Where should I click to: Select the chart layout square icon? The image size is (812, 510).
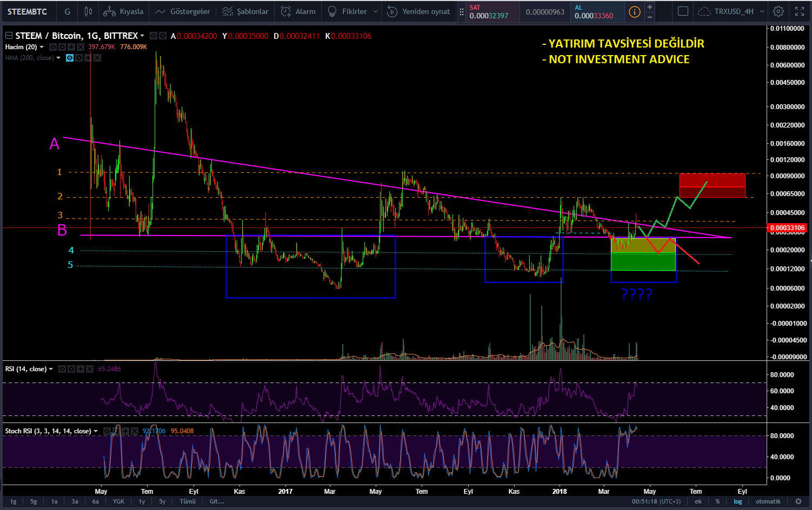pyautogui.click(x=683, y=11)
